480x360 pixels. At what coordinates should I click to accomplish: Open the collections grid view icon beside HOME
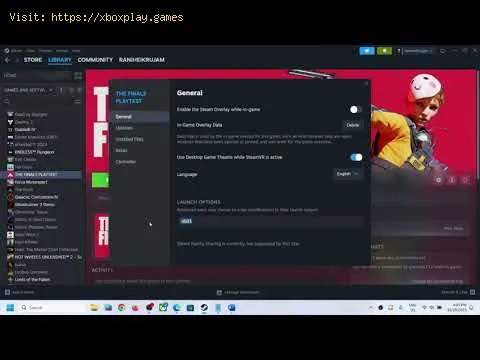(78, 76)
